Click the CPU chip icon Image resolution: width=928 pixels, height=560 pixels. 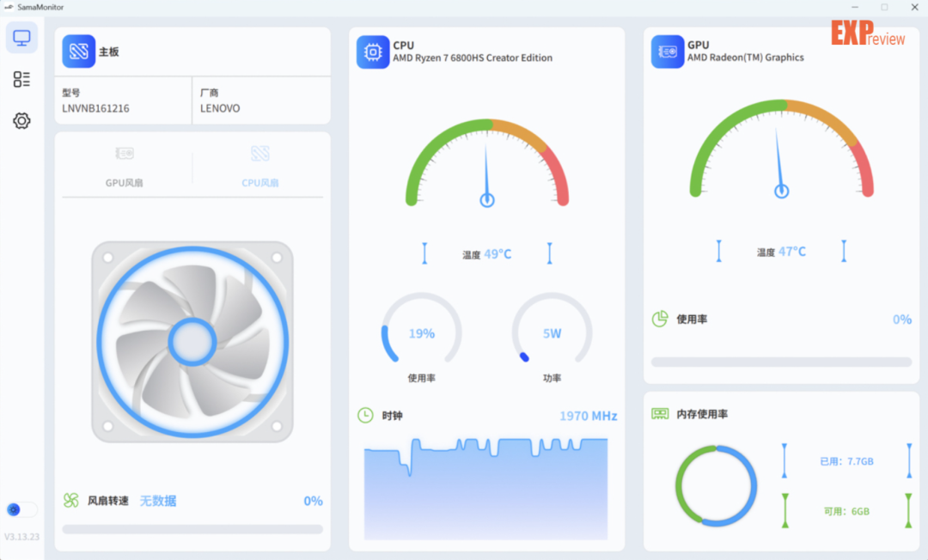373,52
